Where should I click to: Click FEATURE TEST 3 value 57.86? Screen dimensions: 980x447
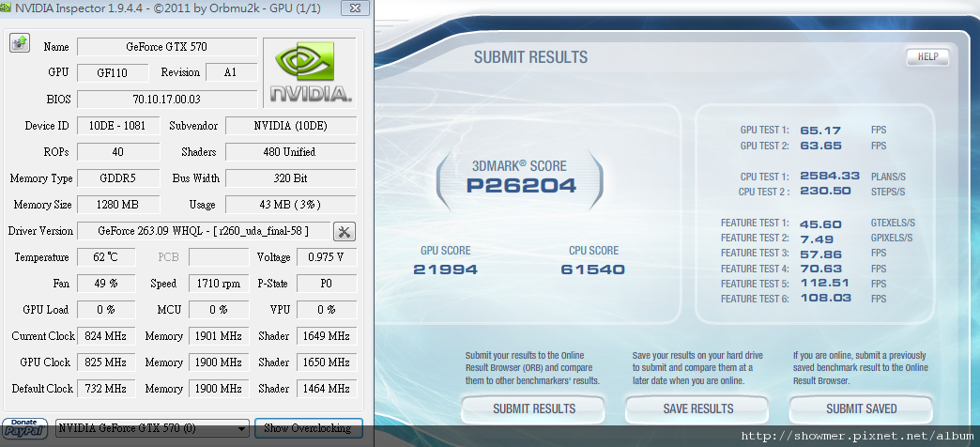820,254
